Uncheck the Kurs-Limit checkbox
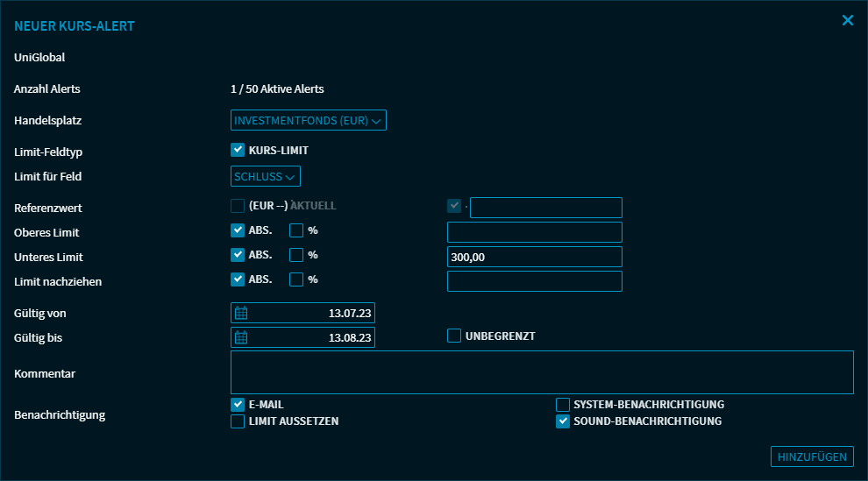The height and width of the screenshot is (481, 868). tap(238, 150)
